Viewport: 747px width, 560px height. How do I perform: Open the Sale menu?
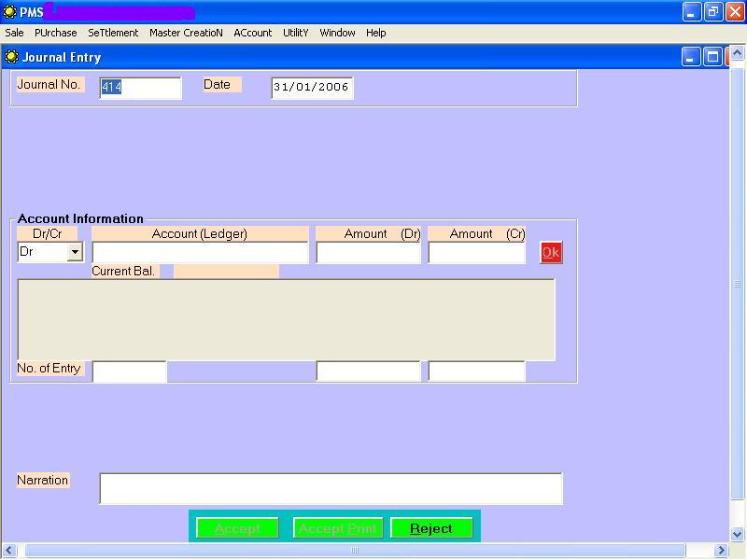click(x=14, y=33)
